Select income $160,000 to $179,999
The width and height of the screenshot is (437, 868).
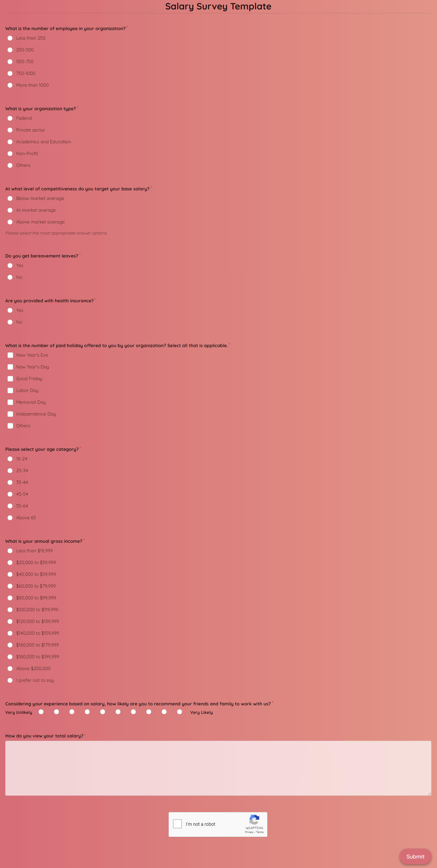(x=10, y=645)
